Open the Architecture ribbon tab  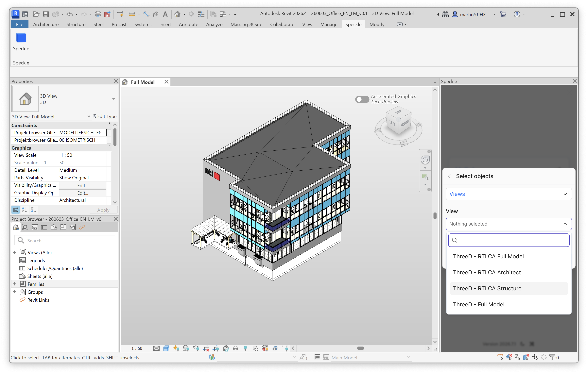click(46, 24)
